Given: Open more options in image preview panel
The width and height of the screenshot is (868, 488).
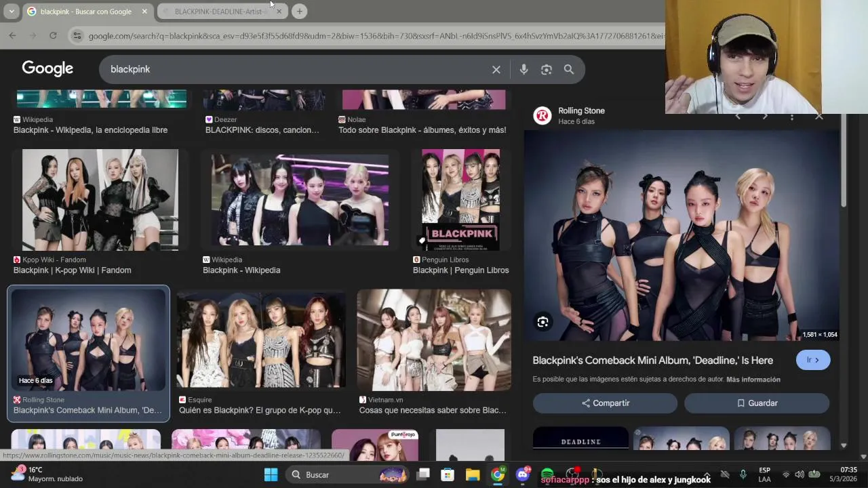Looking at the screenshot, I should pos(791,117).
